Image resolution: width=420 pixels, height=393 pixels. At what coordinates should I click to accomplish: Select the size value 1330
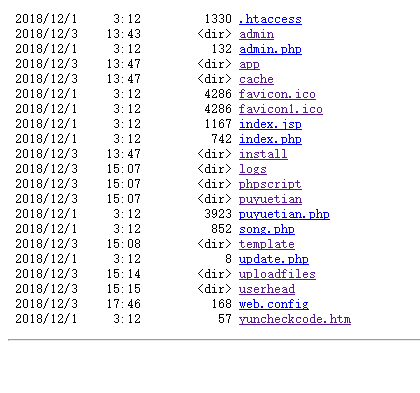(x=218, y=19)
